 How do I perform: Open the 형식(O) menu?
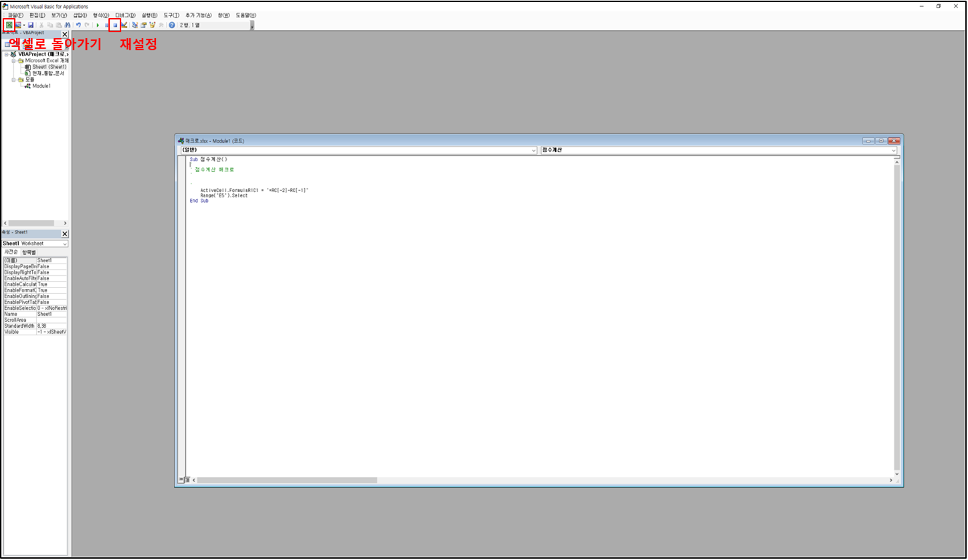[x=101, y=15]
